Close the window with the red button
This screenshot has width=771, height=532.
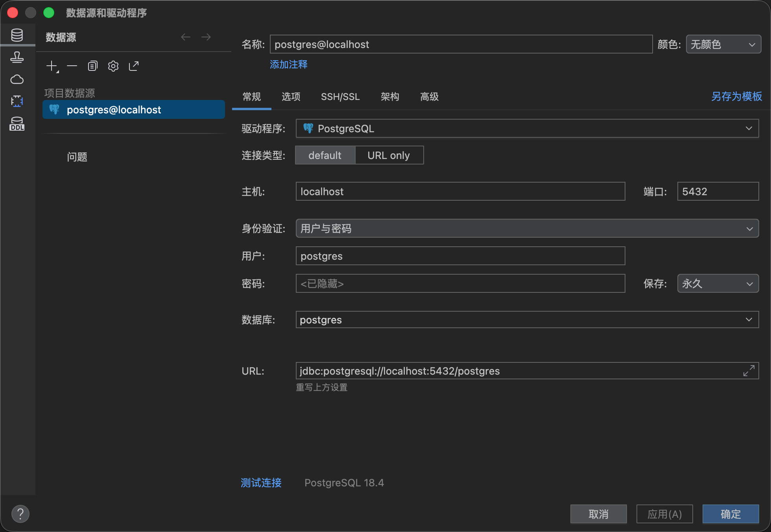point(13,13)
